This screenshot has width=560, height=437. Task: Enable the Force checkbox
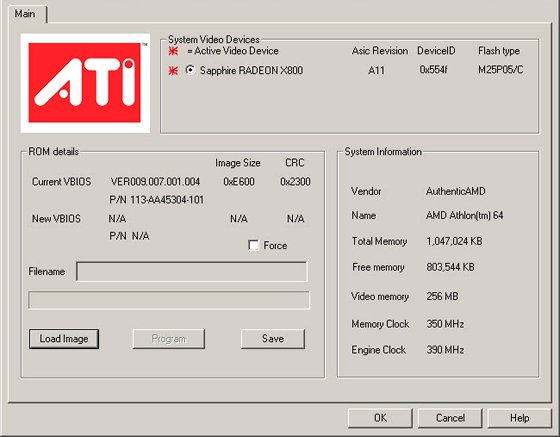253,245
